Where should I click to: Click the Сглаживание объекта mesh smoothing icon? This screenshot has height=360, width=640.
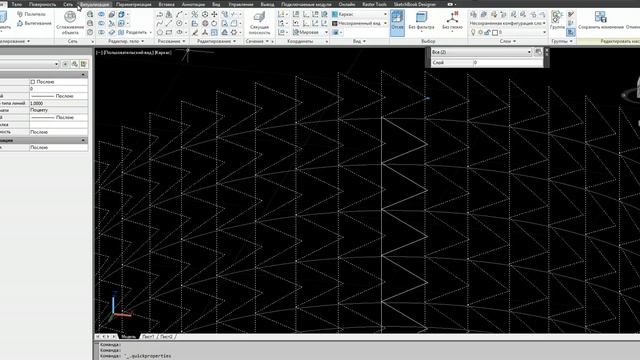tap(70, 17)
